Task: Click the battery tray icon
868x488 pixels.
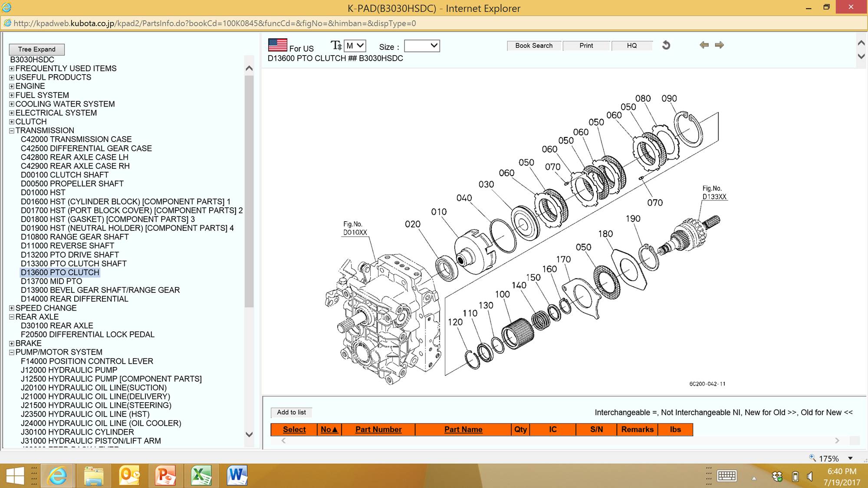Action: click(796, 477)
